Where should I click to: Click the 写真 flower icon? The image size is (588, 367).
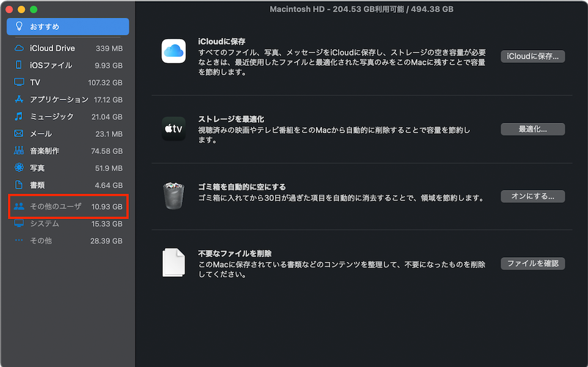[x=19, y=168]
